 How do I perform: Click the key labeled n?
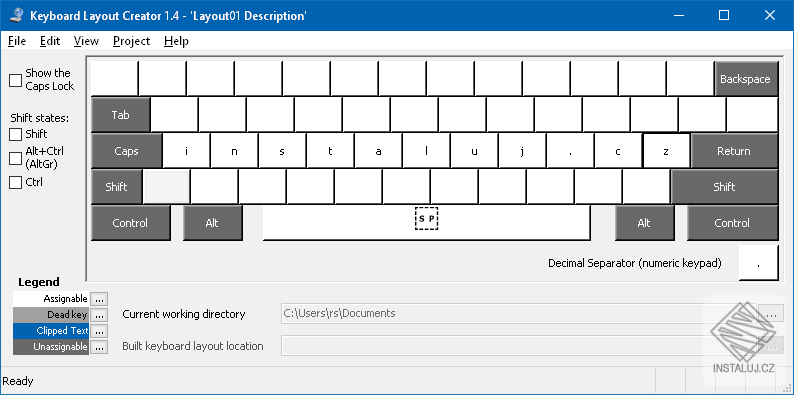[234, 151]
